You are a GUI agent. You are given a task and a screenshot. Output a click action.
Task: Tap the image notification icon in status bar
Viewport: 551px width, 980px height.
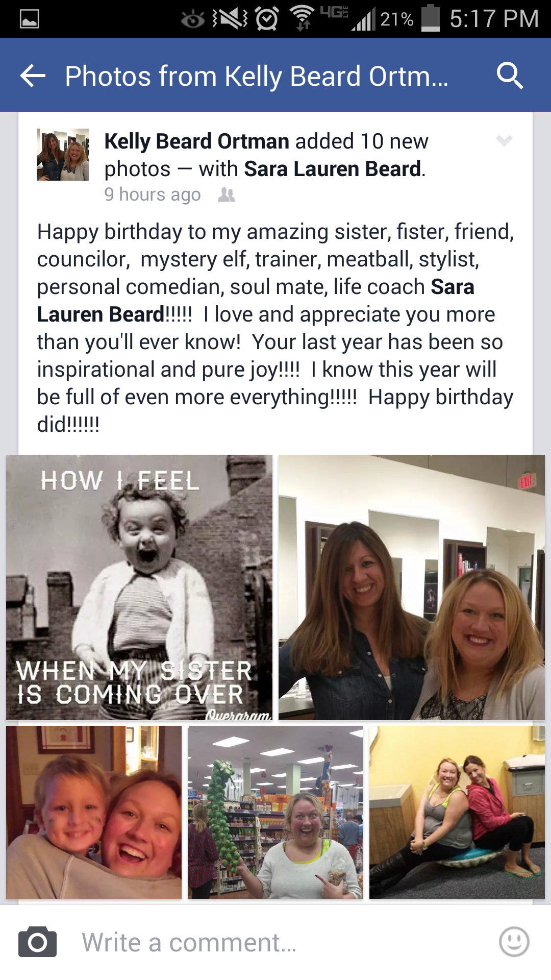29,19
